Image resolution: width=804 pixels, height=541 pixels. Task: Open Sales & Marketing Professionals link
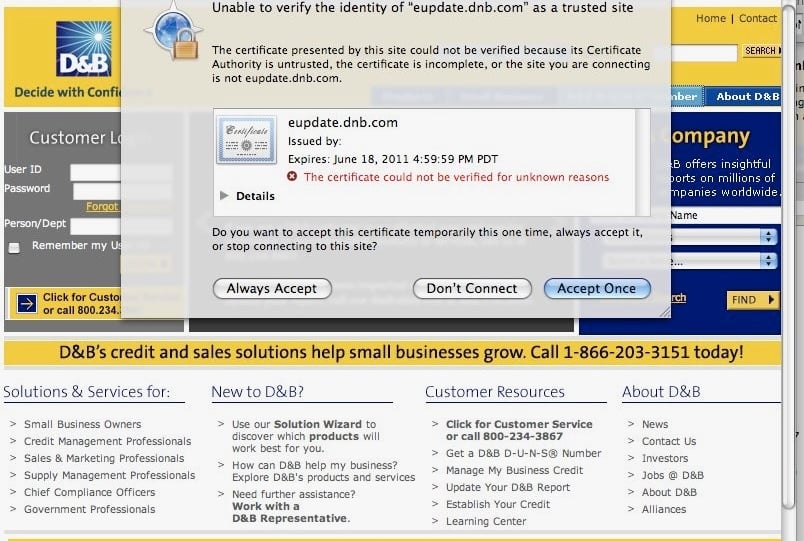[x=104, y=458]
